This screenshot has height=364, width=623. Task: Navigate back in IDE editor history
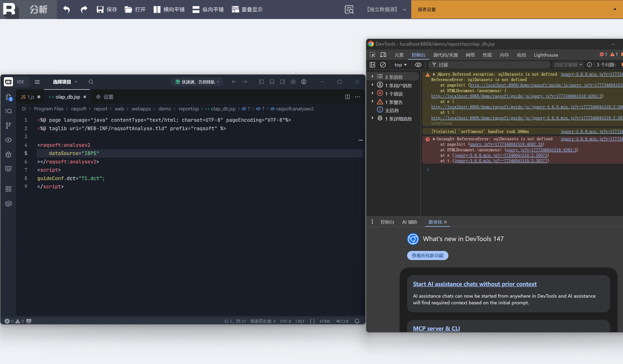pyautogui.click(x=234, y=82)
